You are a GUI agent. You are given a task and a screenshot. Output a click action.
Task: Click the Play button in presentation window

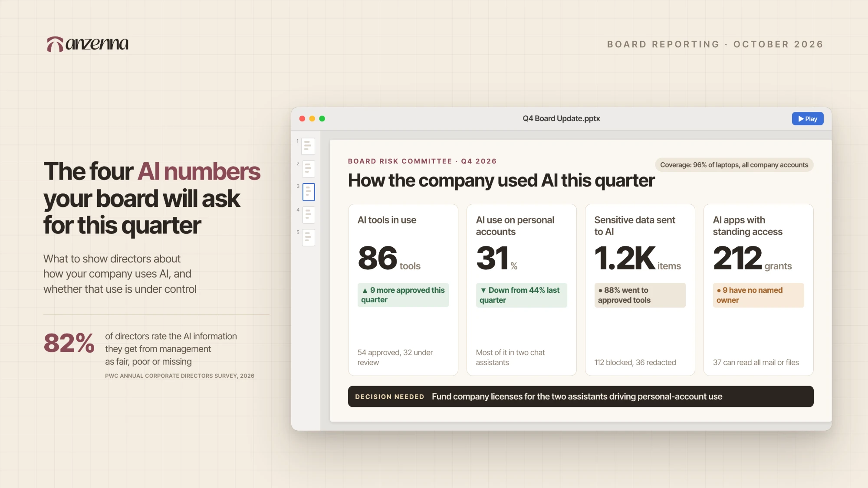coord(807,119)
